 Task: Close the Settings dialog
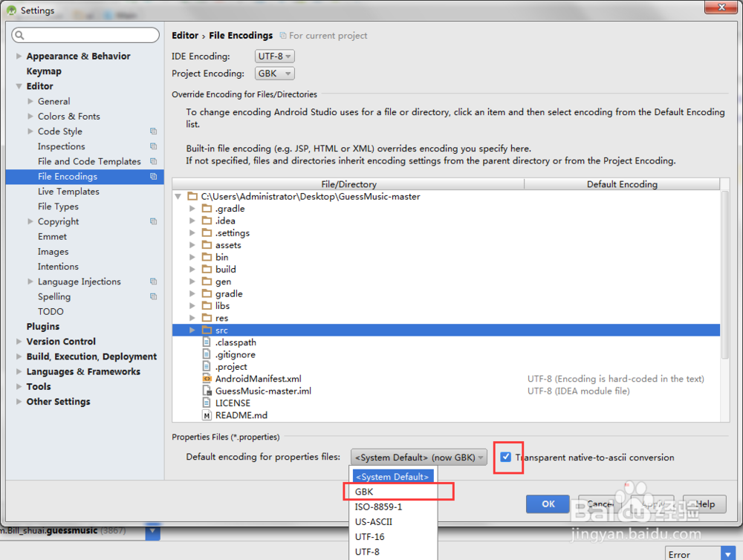[721, 7]
